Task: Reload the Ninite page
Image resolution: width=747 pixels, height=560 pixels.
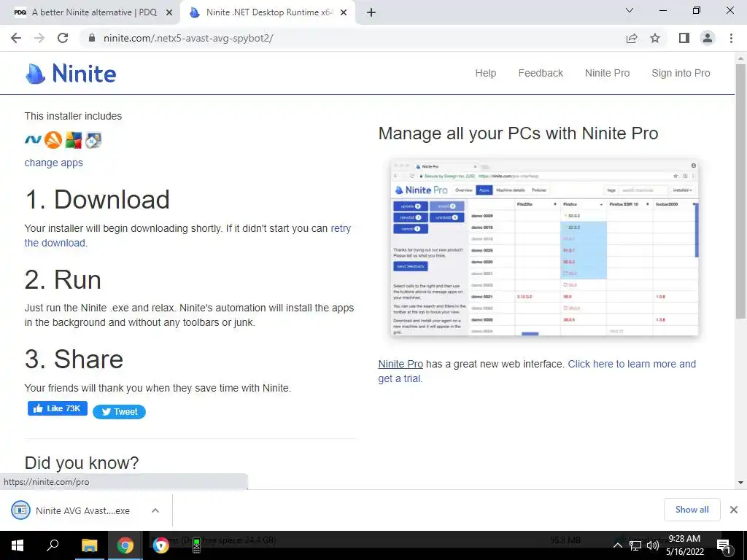Action: [63, 38]
